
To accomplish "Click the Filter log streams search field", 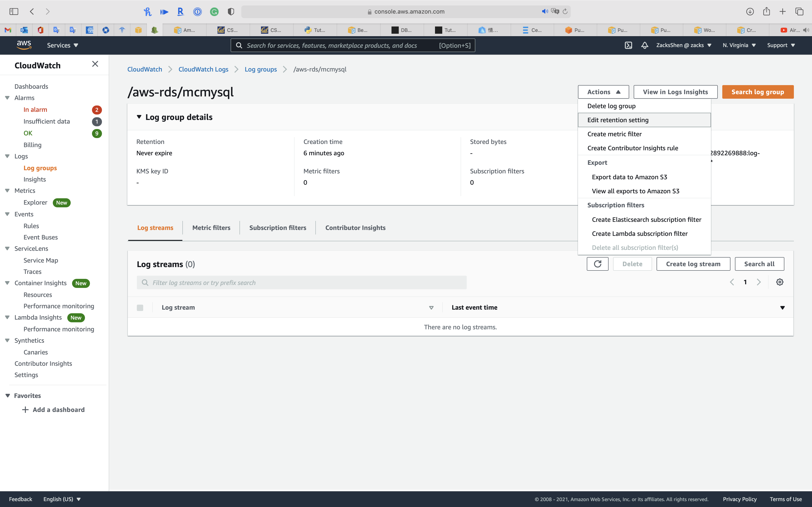I will point(301,283).
